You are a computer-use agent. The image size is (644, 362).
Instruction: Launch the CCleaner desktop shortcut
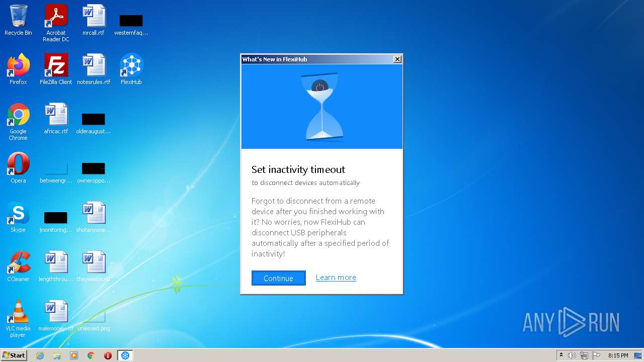(18, 266)
